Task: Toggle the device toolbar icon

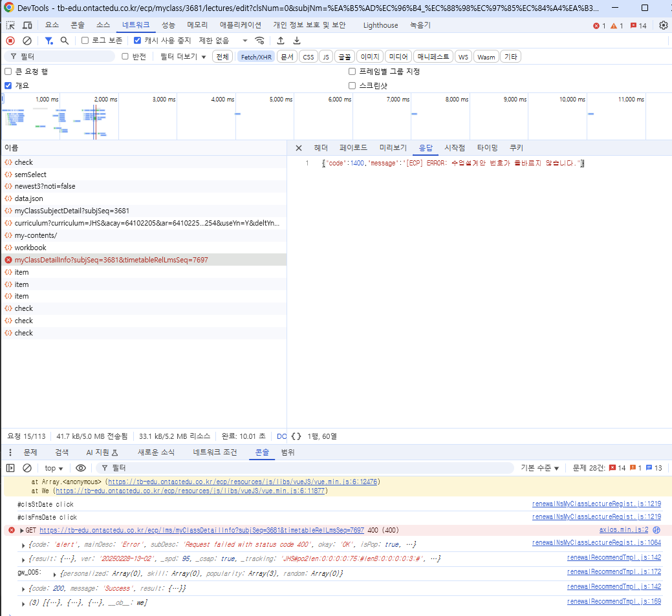Action: click(x=27, y=25)
